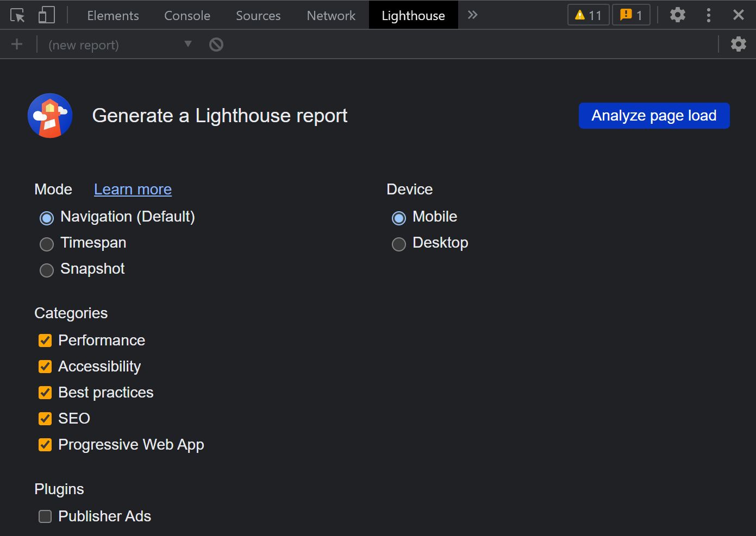The height and width of the screenshot is (536, 756).
Task: Open the (new report) dropdown
Action: (x=120, y=45)
